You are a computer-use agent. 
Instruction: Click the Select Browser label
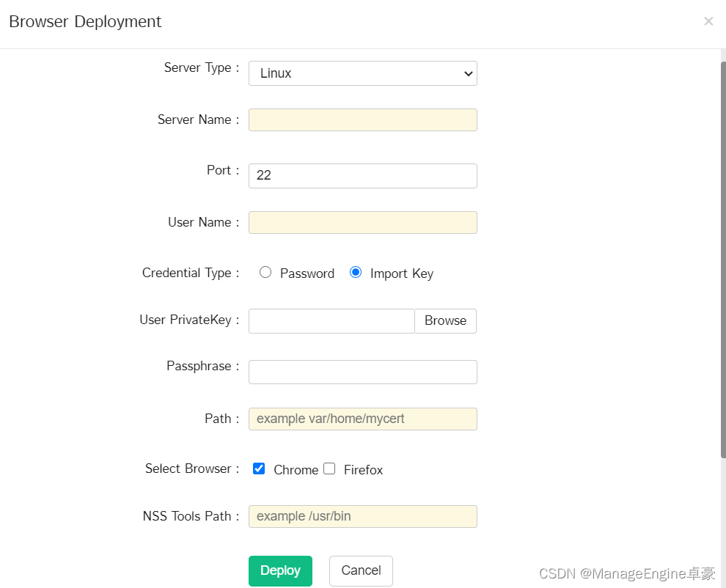192,468
